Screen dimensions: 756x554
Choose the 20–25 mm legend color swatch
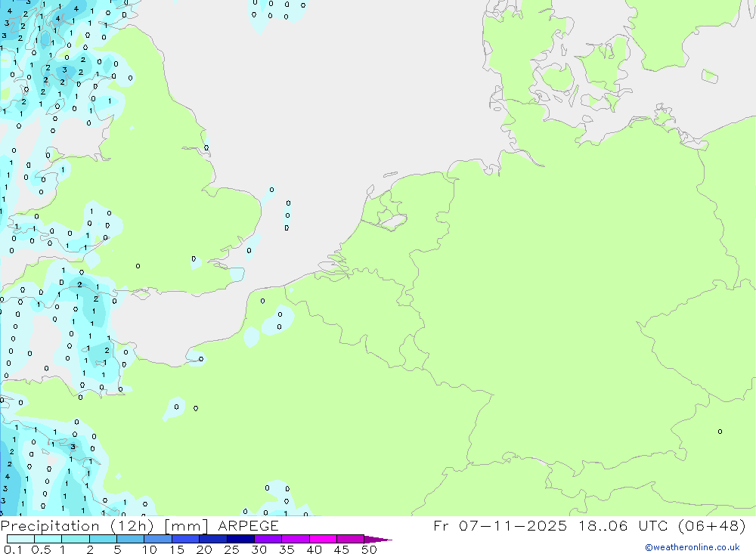coord(213,539)
